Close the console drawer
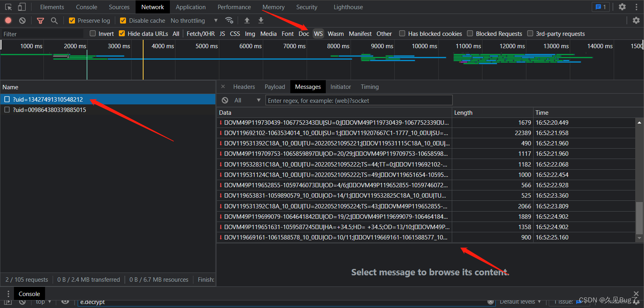This screenshot has height=308, width=644. (x=636, y=294)
